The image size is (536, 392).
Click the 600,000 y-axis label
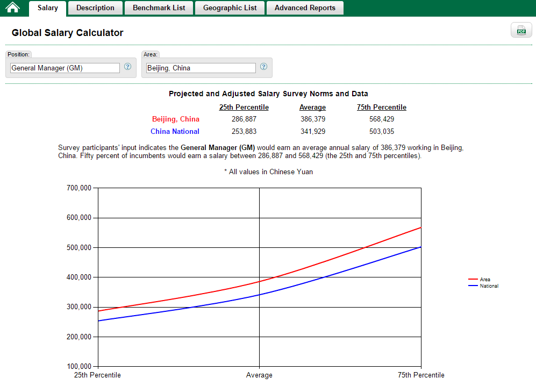pyautogui.click(x=79, y=218)
